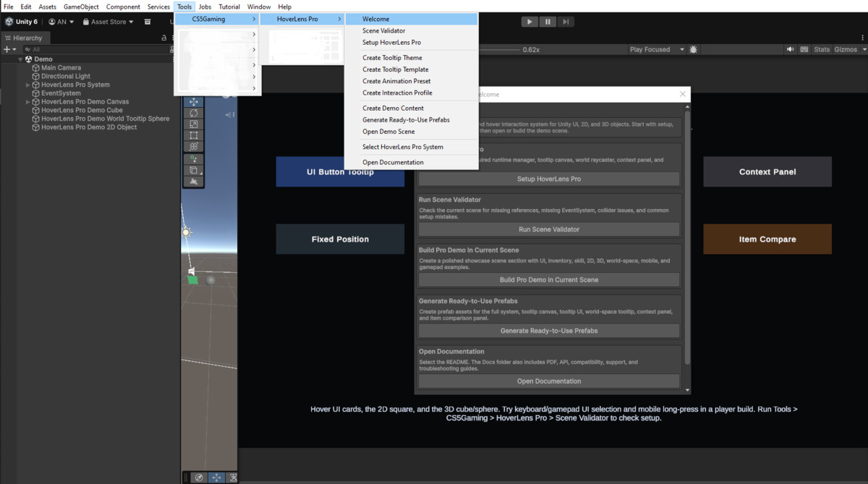Click the Demo scene Unity icon
Viewport: 868px width, 484px height.
[29, 59]
